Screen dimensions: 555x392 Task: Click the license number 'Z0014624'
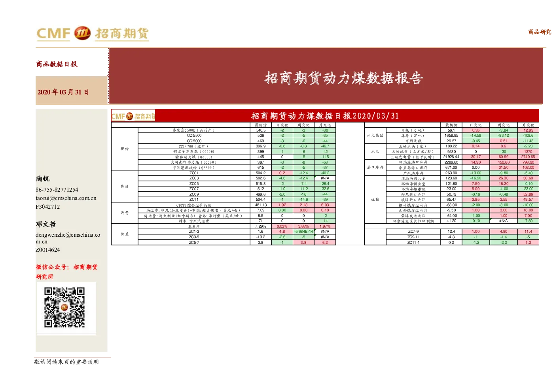pos(48,250)
